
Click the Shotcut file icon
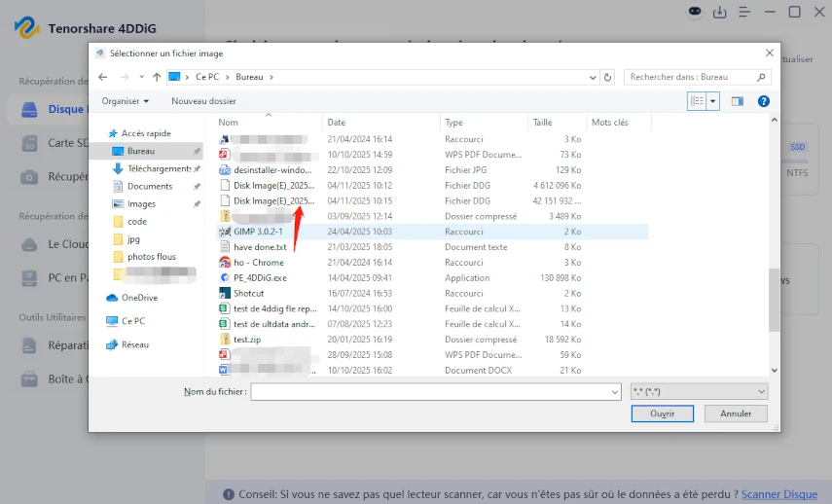coord(225,293)
